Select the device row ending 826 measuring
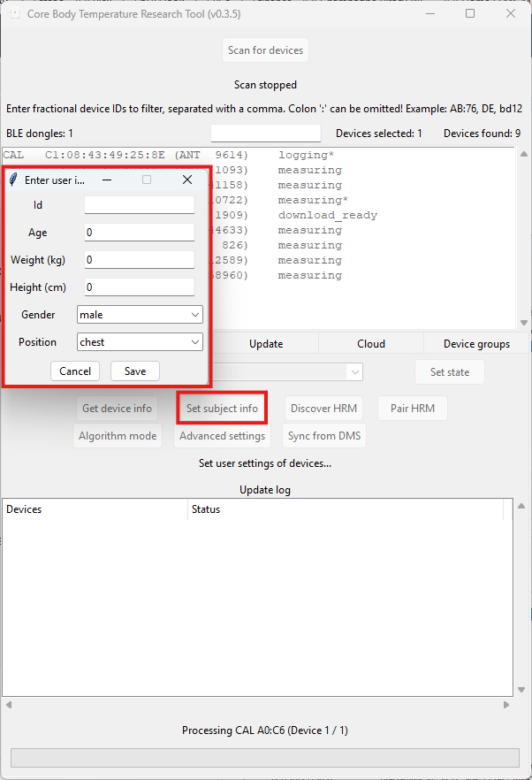 click(363, 245)
